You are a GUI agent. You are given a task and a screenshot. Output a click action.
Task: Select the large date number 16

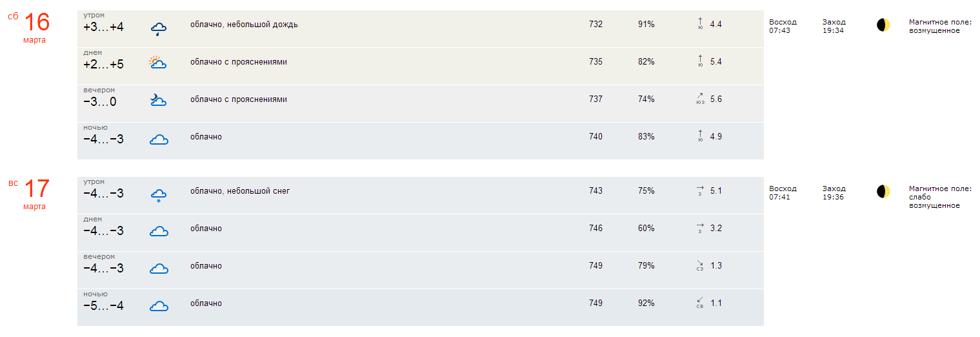pyautogui.click(x=37, y=22)
